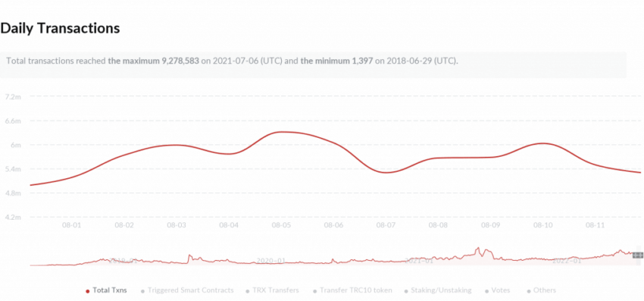Grab the range slider handle at far right

[637, 255]
